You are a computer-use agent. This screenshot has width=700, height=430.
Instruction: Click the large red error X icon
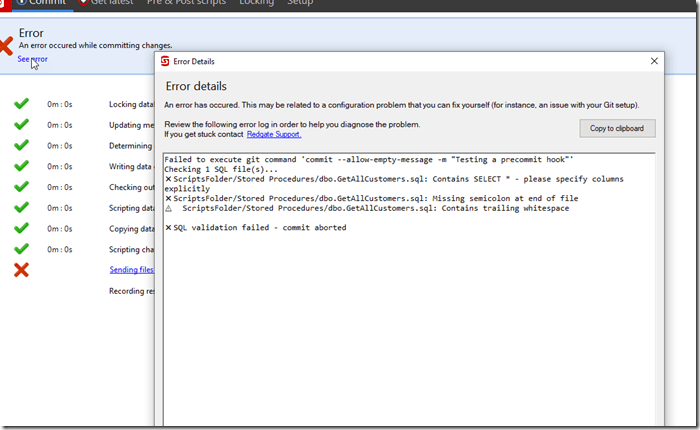coord(5,45)
